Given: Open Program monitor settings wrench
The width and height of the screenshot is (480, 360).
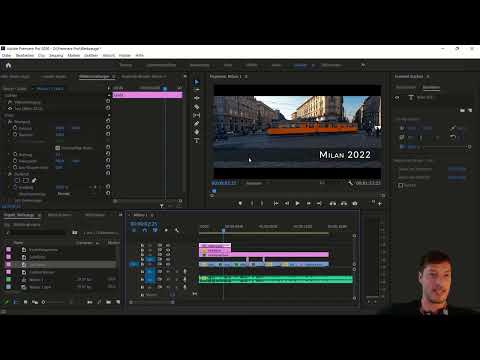Looking at the screenshot, I should click(x=350, y=183).
